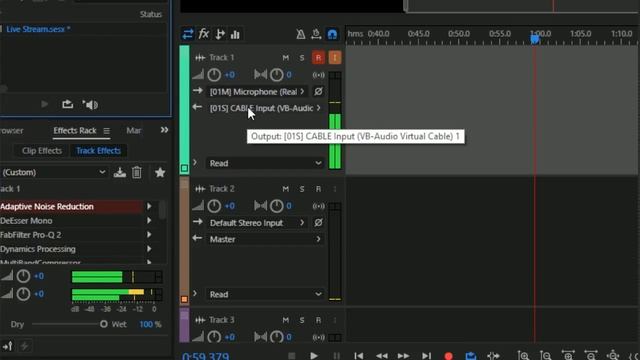Solo Track 2
This screenshot has width=640, height=360.
(x=302, y=189)
